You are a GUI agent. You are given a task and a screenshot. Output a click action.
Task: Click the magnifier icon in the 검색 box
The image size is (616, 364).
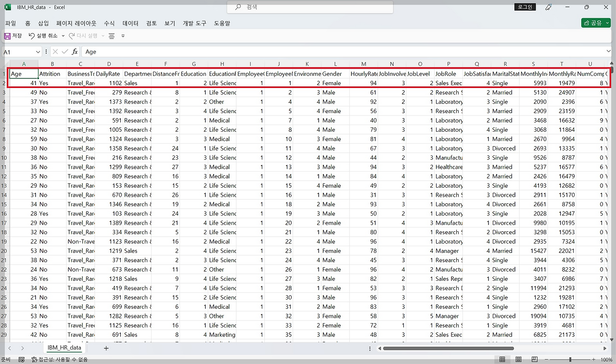238,7
